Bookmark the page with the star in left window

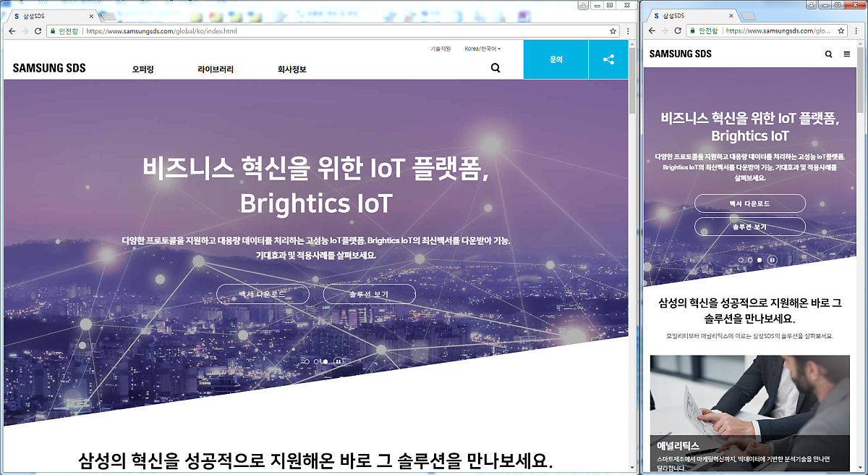(613, 31)
